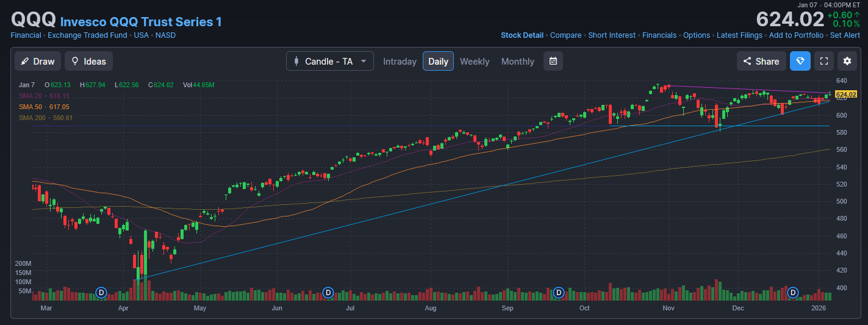Click the H 627.94 high readout
Image resolution: width=868 pixels, height=325 pixels.
pyautogui.click(x=92, y=85)
